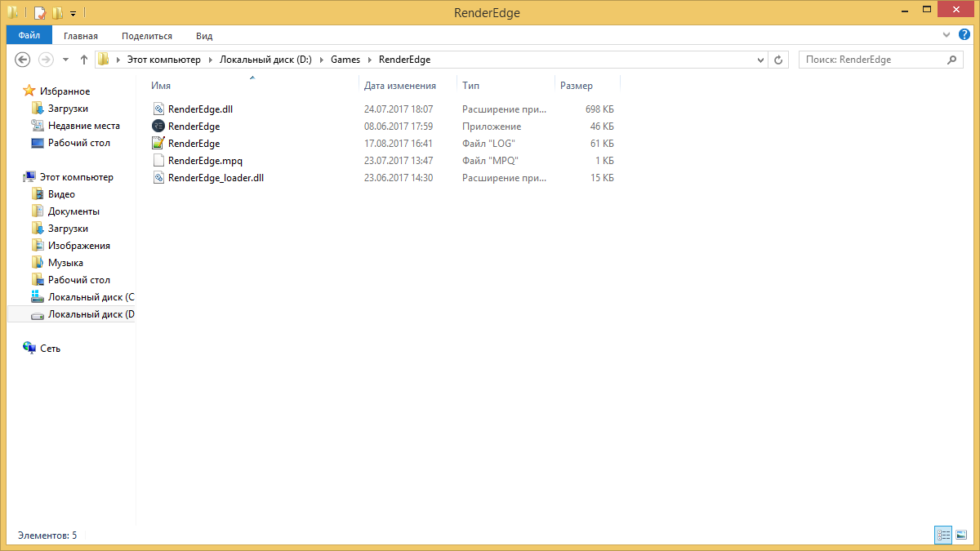Open the chevron after Этот компьютер breadcrumb
Screen dimensions: 980x551
point(211,60)
